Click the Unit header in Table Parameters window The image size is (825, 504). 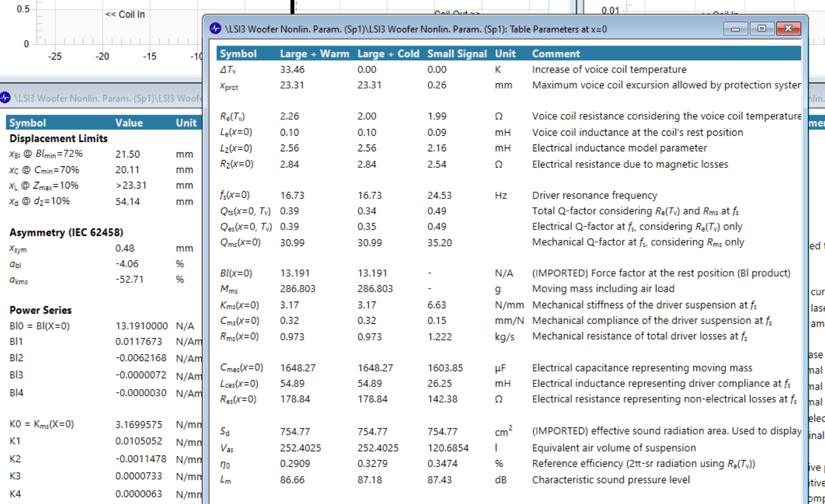(505, 54)
